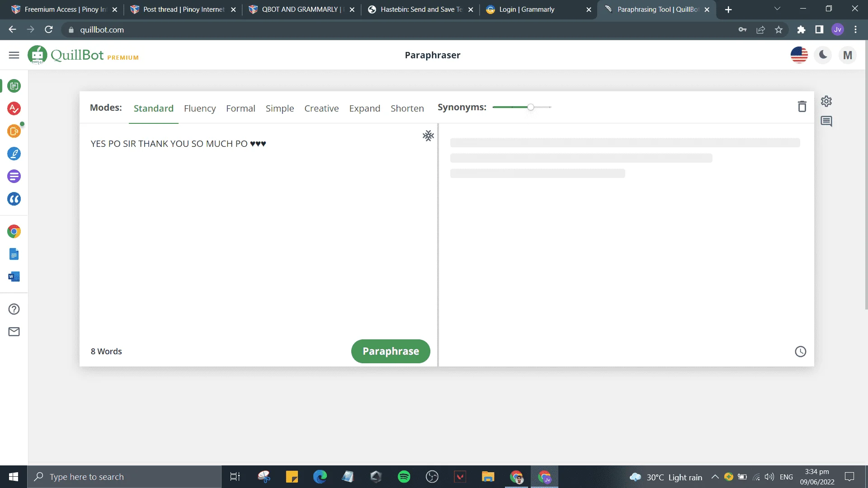
Task: Open the Help Center question mark icon
Action: [14, 309]
